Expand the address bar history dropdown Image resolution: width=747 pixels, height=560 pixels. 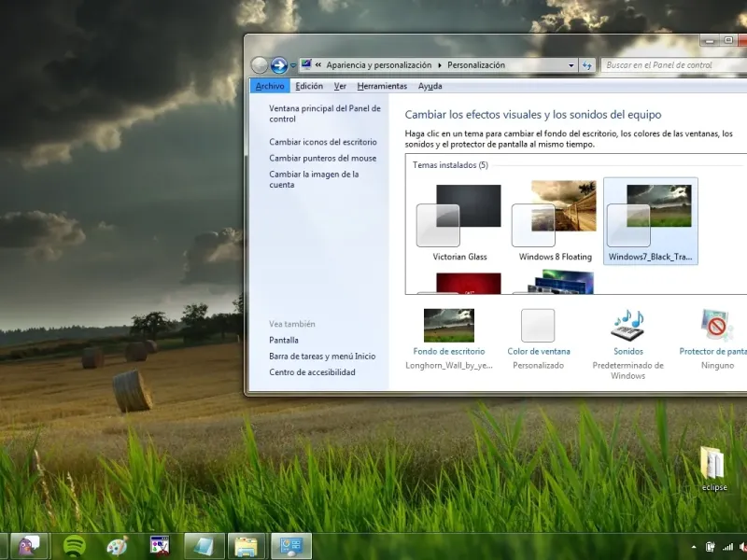coord(571,65)
